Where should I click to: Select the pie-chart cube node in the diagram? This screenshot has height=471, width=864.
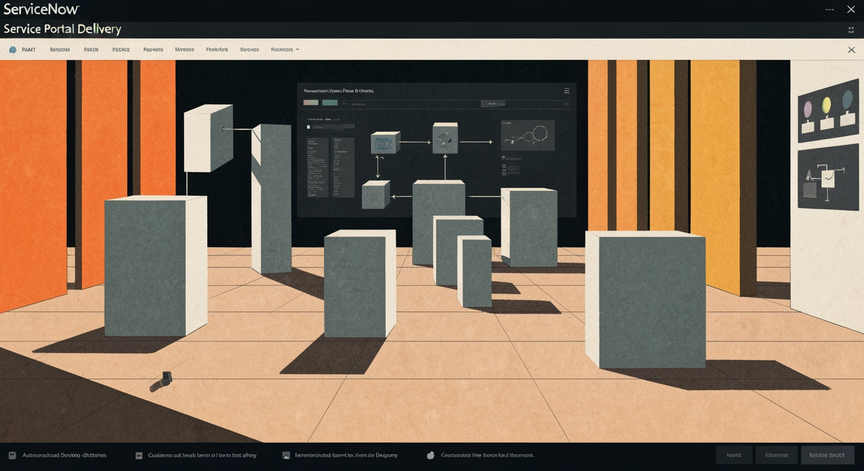[x=445, y=138]
